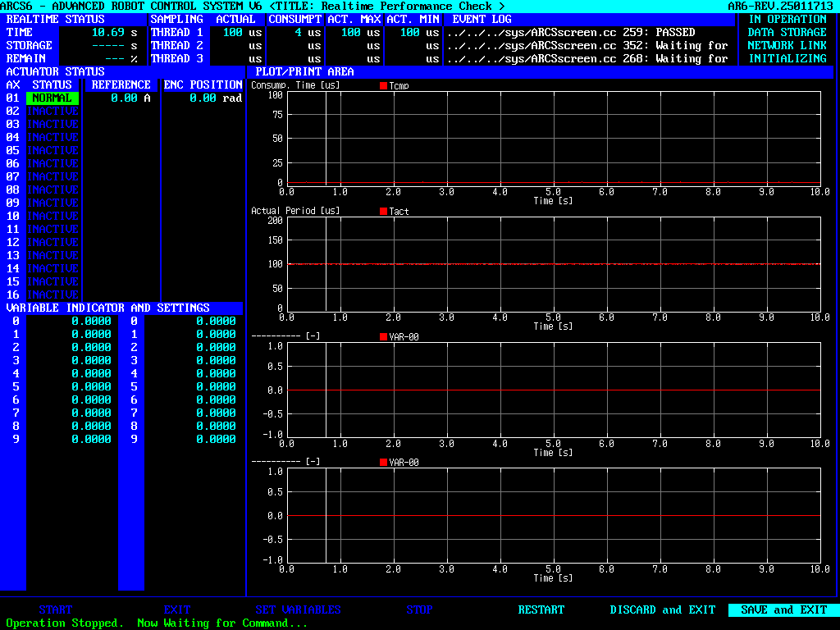Click the NETWORK LINK status indicator
Viewport: 840px width, 630px height.
(x=787, y=45)
